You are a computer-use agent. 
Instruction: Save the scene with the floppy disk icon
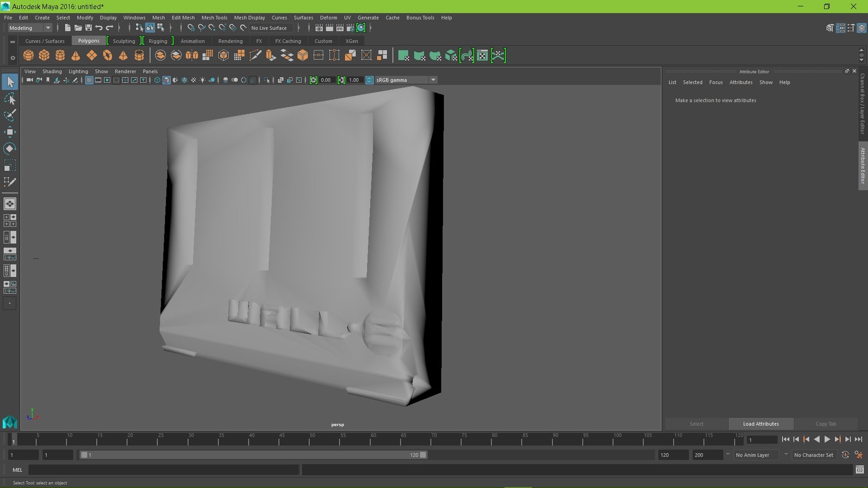(88, 28)
